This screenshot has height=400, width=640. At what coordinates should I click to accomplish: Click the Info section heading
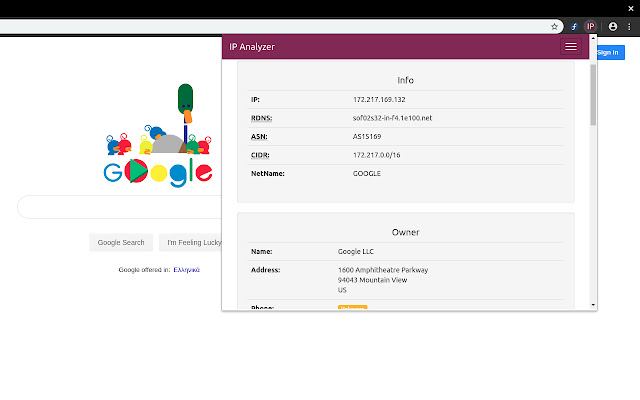pos(405,80)
